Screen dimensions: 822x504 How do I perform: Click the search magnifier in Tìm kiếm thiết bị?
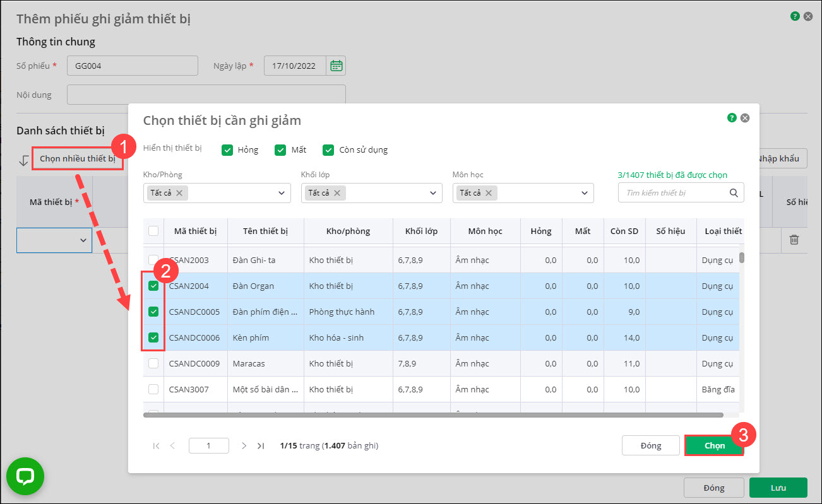734,193
